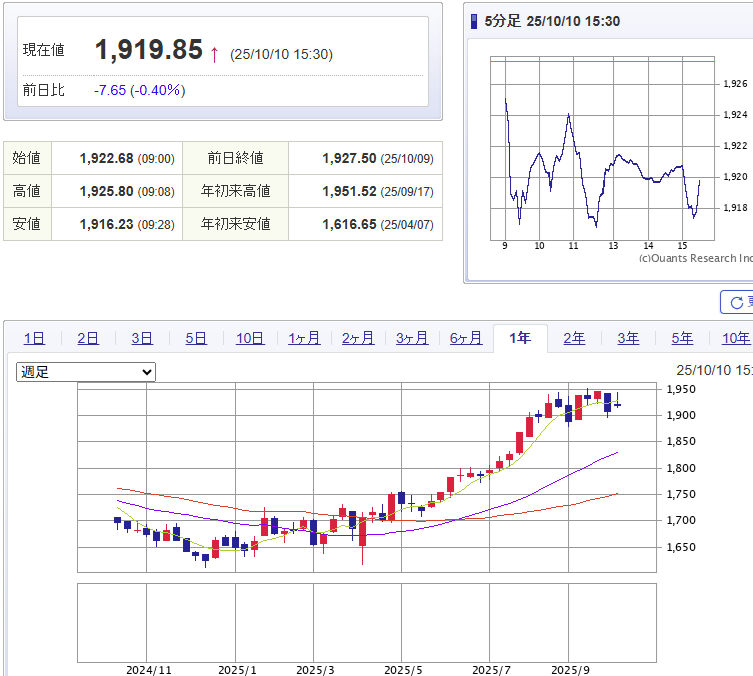
Task: Click the active 1年 tab
Action: [520, 338]
